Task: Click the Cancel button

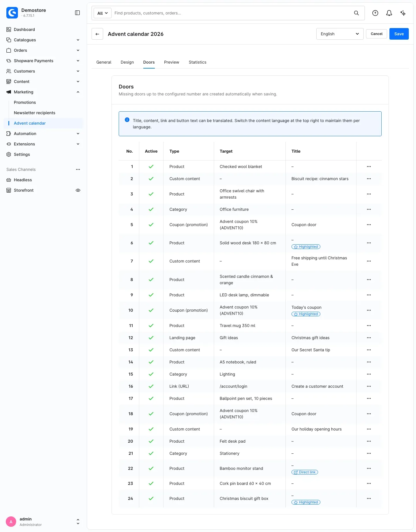Action: (x=376, y=34)
